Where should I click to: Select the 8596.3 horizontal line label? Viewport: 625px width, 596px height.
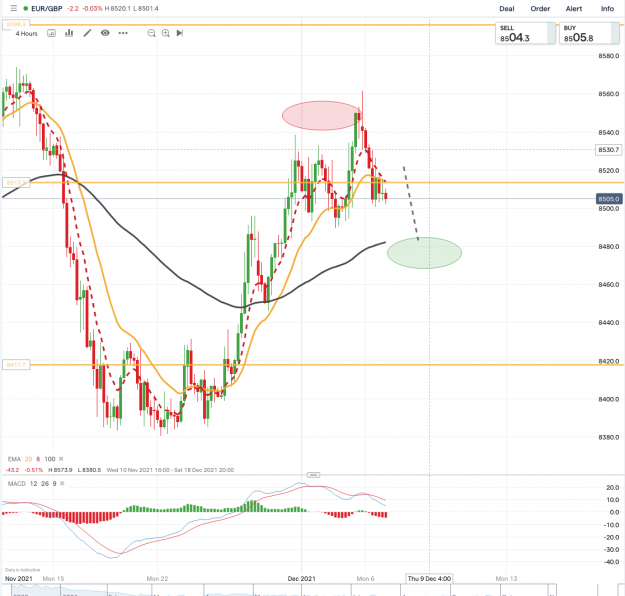tap(16, 24)
